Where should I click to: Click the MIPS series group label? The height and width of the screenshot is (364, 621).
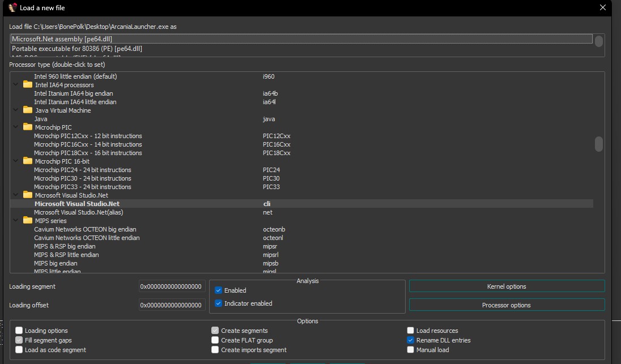click(x=50, y=221)
